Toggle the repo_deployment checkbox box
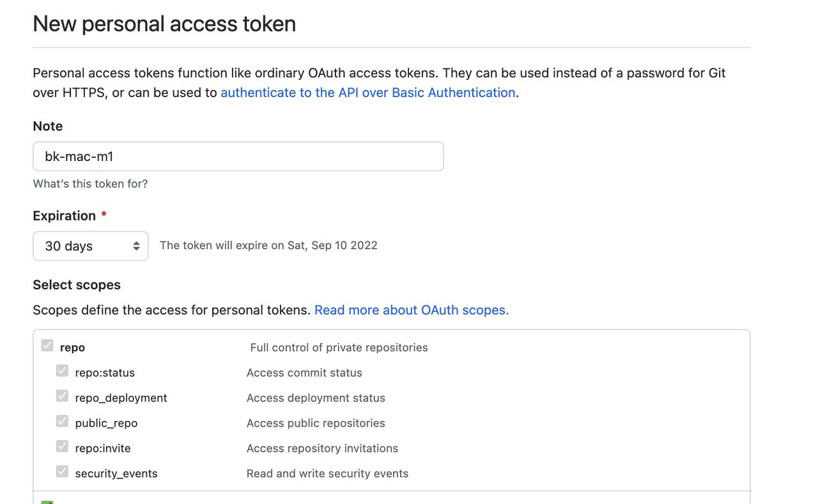This screenshot has width=818, height=504. coord(62,396)
